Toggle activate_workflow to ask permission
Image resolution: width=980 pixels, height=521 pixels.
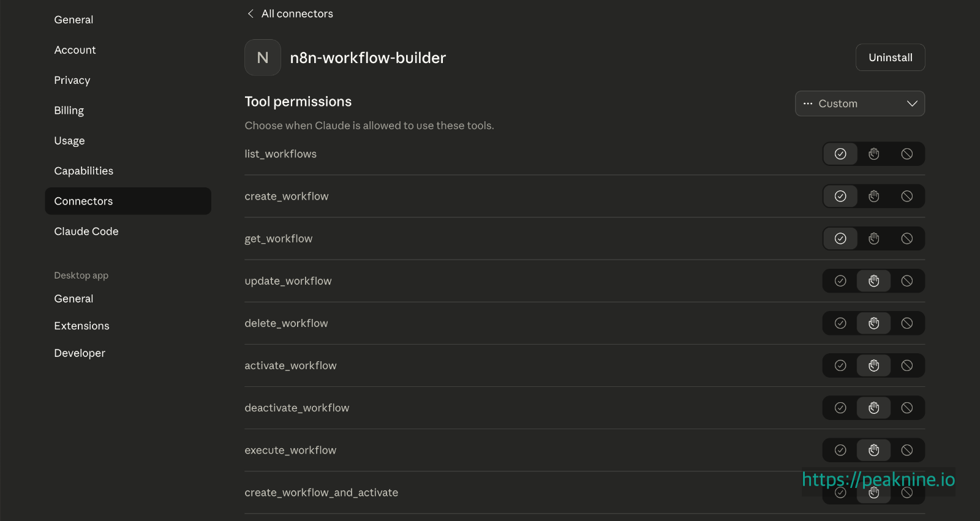pos(873,365)
